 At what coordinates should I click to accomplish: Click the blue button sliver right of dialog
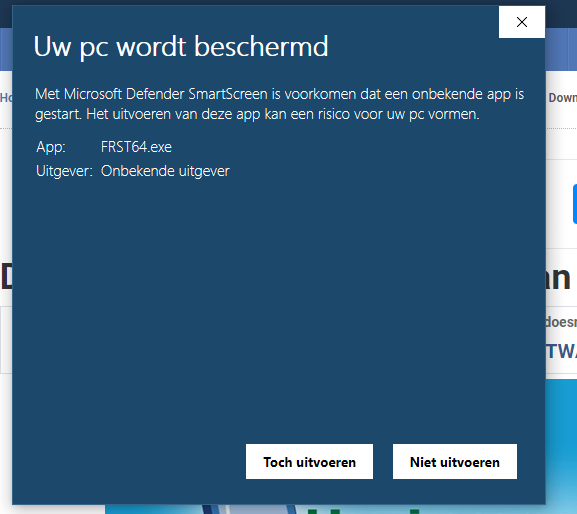click(575, 204)
